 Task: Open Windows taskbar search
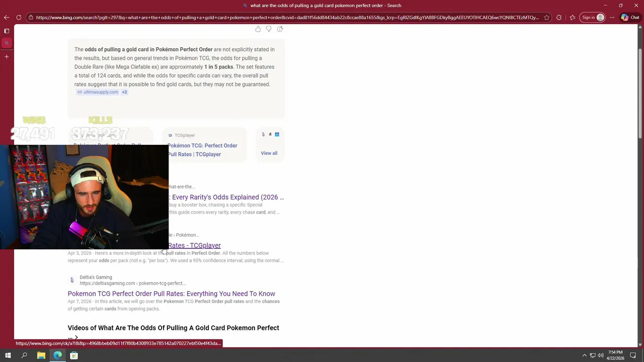click(24, 355)
